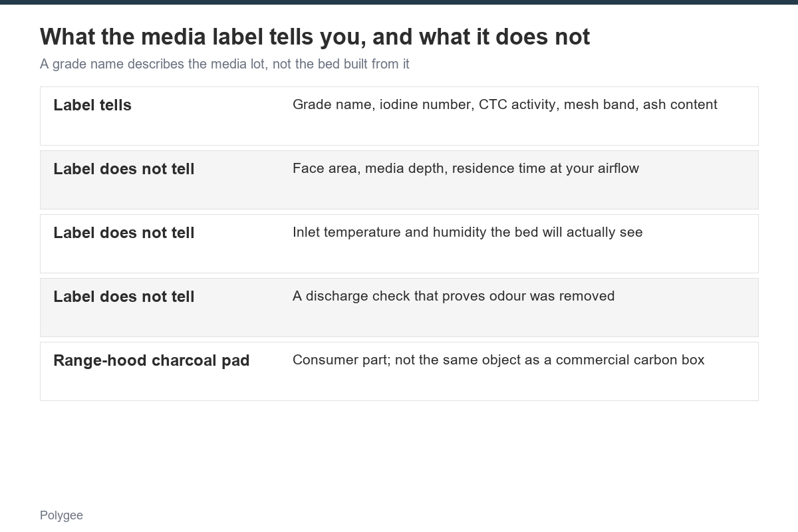Click the 'Label tells' row heading
This screenshot has width=798, height=532.
92,105
